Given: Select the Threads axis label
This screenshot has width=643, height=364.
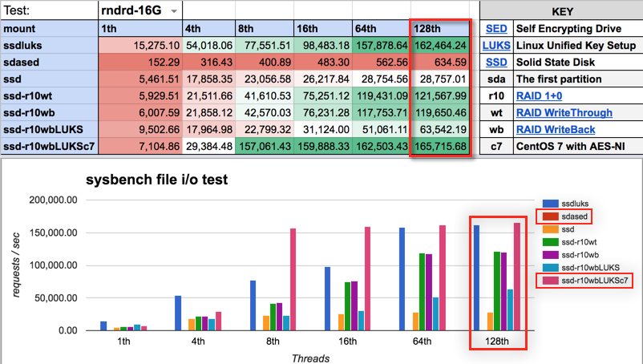Looking at the screenshot, I should coord(309,358).
